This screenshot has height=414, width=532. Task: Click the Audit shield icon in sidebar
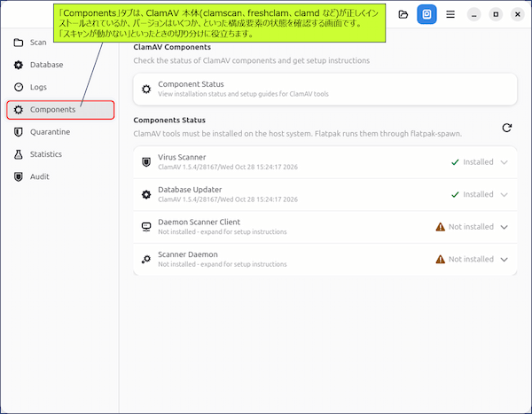click(x=19, y=176)
